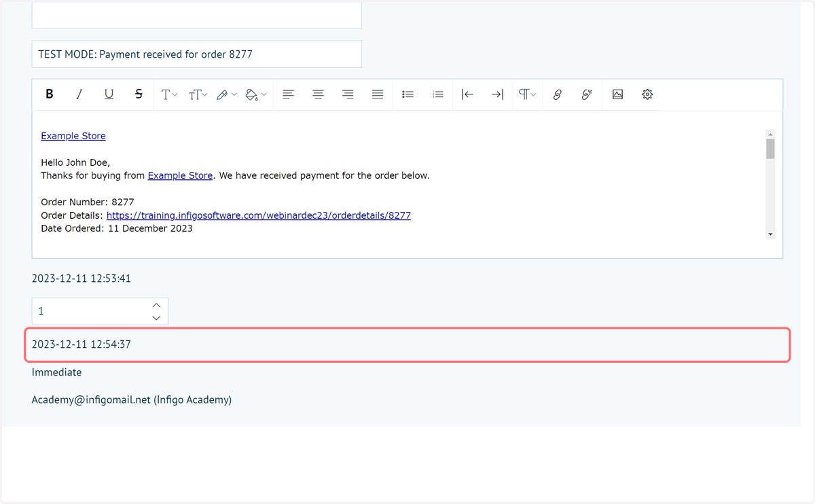Image resolution: width=815 pixels, height=504 pixels.
Task: Underline the selected text
Action: (109, 94)
